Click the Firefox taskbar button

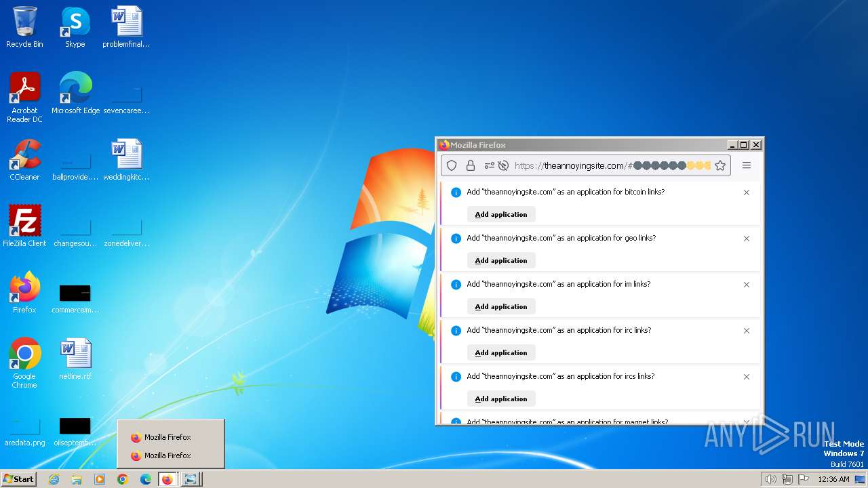coord(167,479)
